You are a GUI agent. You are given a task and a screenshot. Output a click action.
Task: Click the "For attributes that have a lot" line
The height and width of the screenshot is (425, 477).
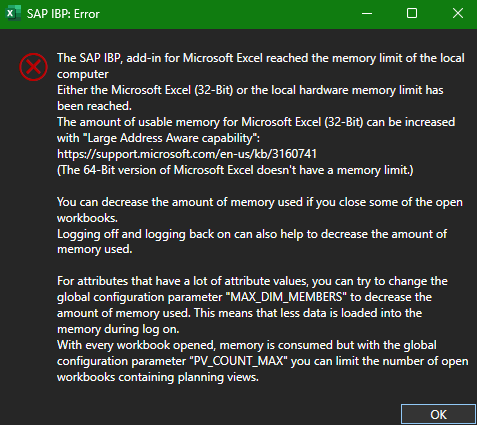point(252,281)
